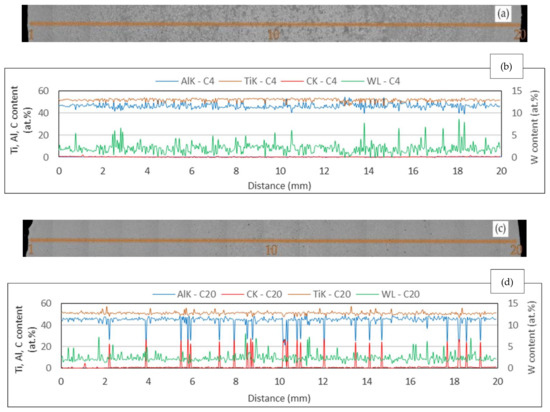Image resolution: width=550 pixels, height=412 pixels.
Task: Select the CK - C4 legend label
Action: [x=309, y=81]
